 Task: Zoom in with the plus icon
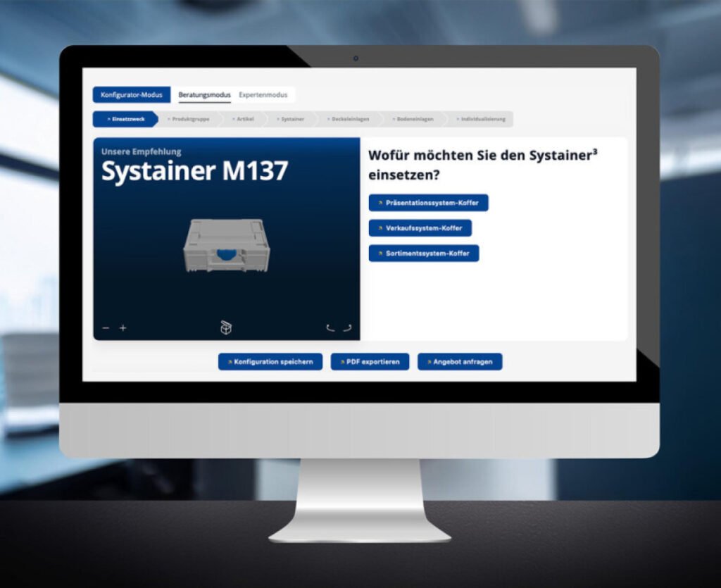pyautogui.click(x=123, y=327)
